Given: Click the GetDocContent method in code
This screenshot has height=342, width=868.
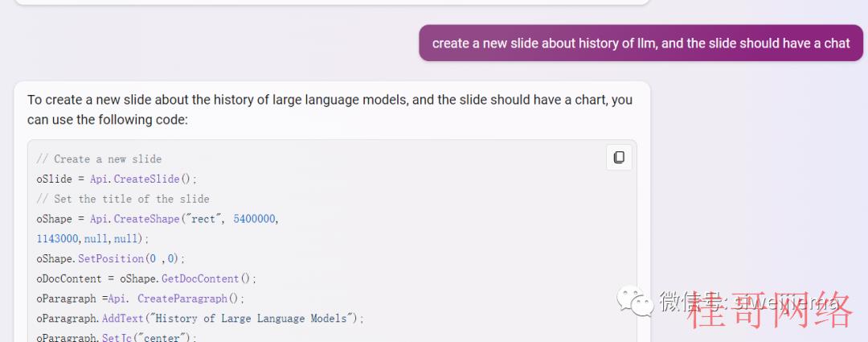Looking at the screenshot, I should [x=200, y=278].
